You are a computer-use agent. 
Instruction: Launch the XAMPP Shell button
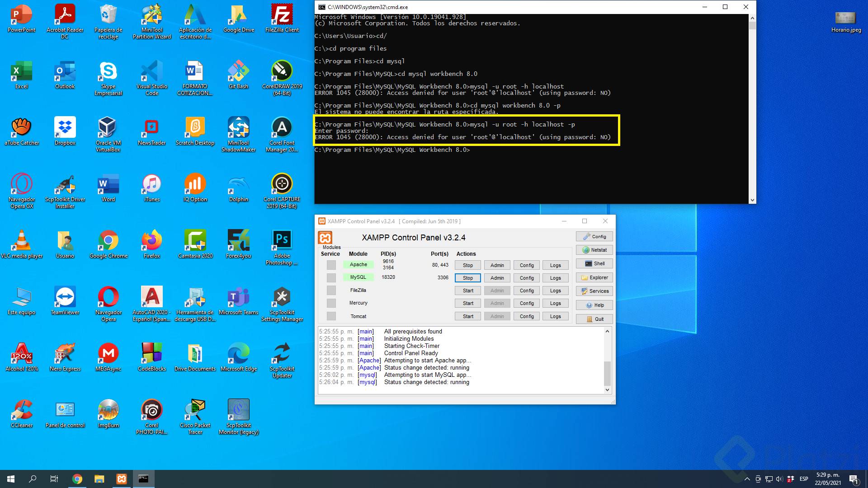(594, 263)
